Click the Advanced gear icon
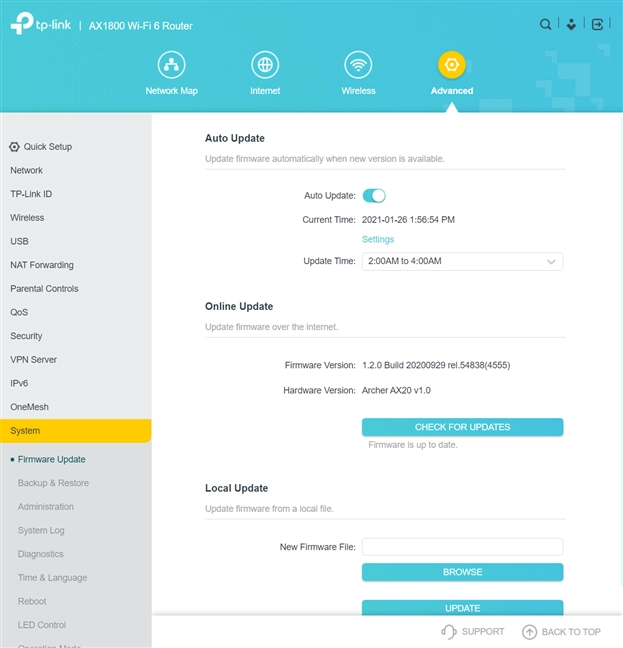 pos(452,64)
